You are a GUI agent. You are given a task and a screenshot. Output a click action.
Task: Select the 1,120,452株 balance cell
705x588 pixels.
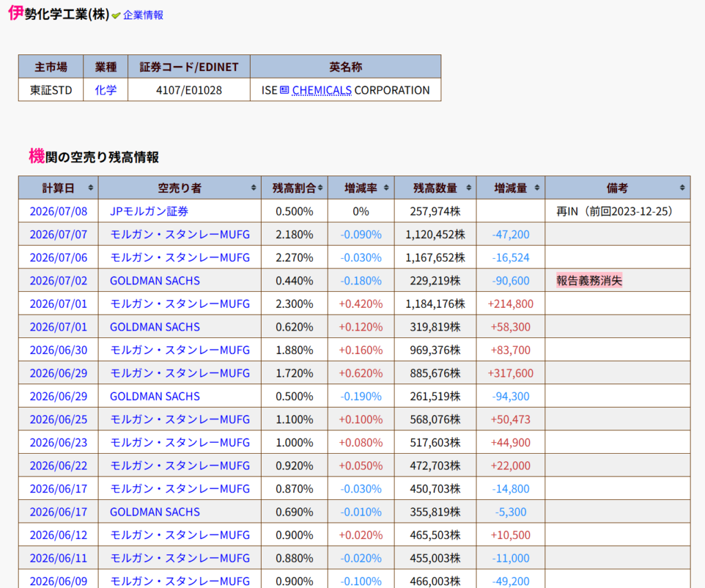[x=435, y=234]
